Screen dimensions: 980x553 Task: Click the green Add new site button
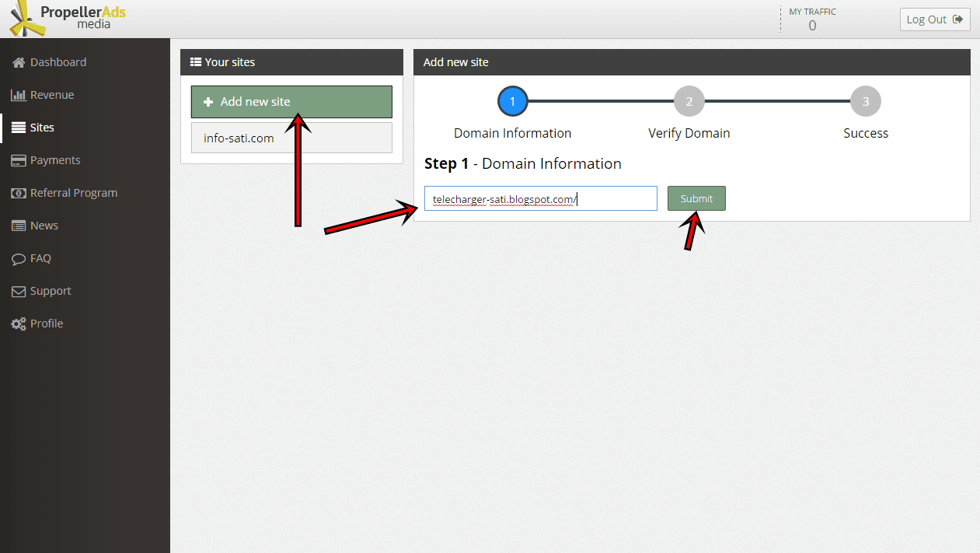(291, 102)
